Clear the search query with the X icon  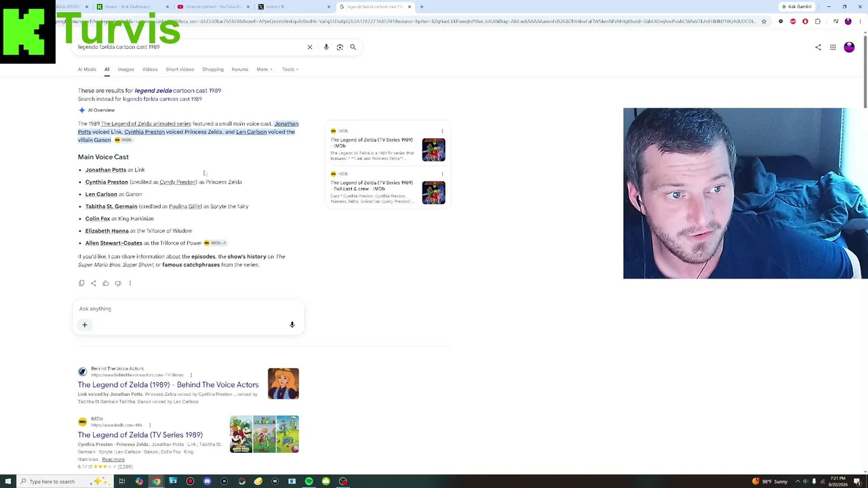310,47
